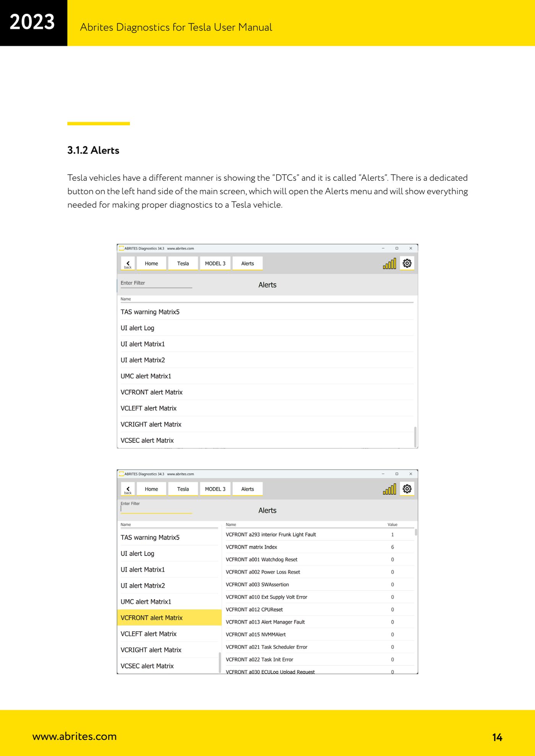Image resolution: width=535 pixels, height=756 pixels.
Task: Click back arrow in upper Alerts window
Action: tap(128, 264)
